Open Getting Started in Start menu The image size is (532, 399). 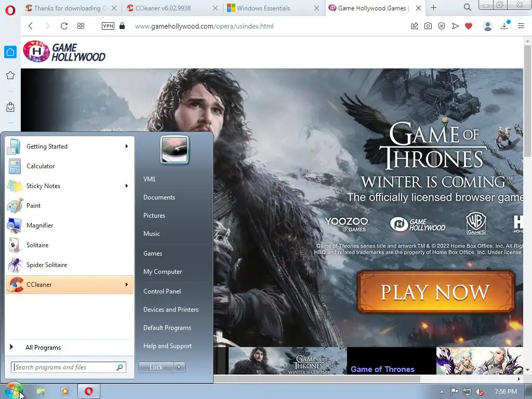70,146
